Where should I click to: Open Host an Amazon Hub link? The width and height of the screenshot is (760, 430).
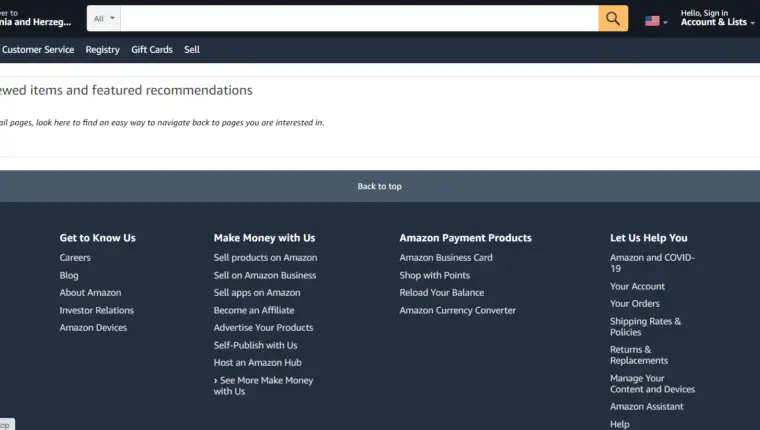click(x=257, y=363)
